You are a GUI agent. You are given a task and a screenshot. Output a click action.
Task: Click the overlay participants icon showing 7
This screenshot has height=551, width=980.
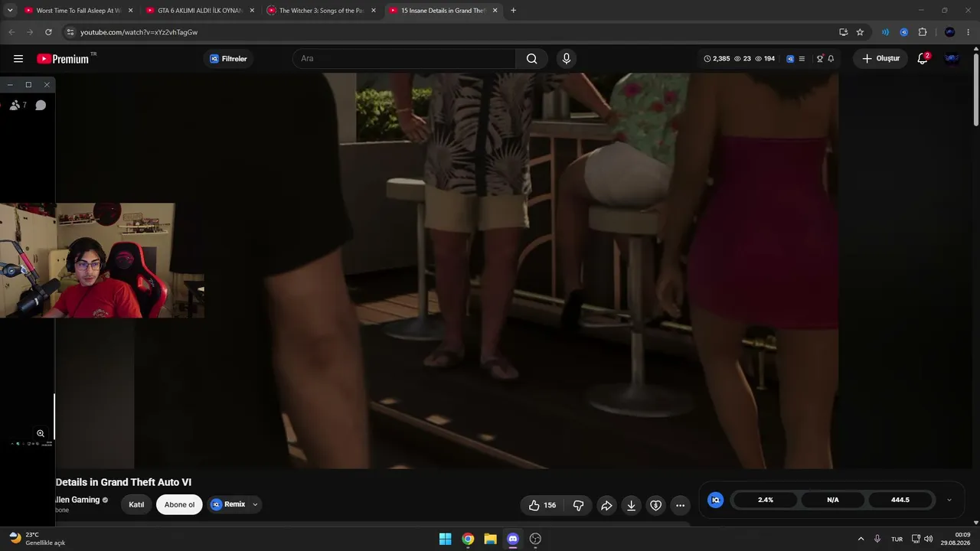[18, 105]
